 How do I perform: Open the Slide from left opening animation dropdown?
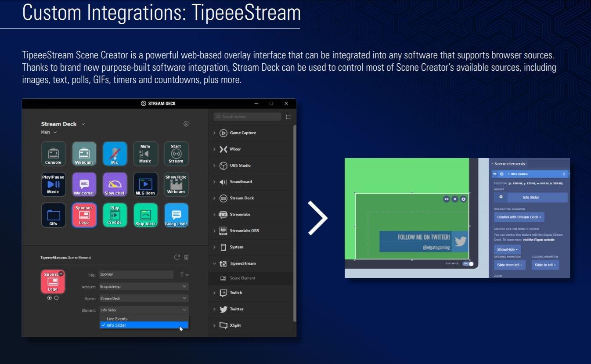click(x=510, y=265)
